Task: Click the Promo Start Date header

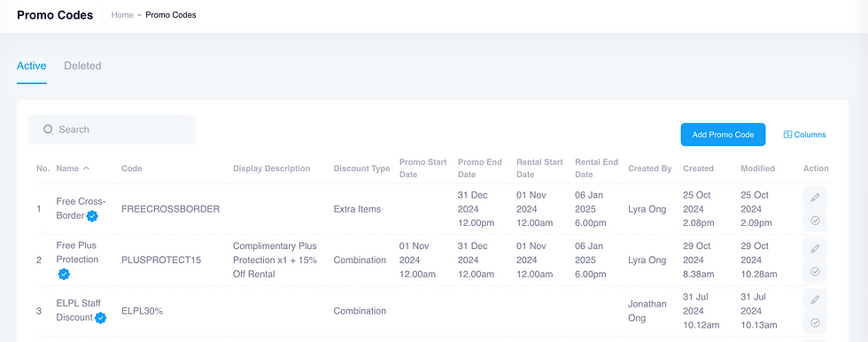Action: point(423,168)
